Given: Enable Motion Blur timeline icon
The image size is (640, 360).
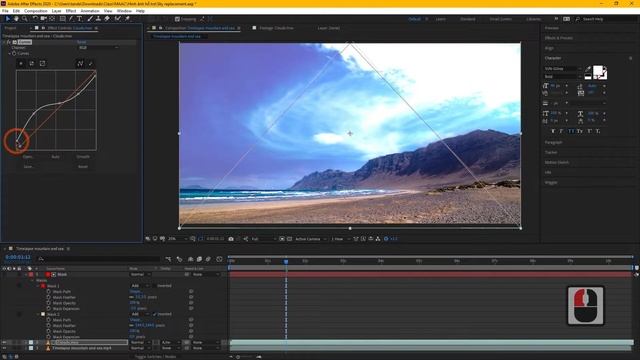Looking at the screenshot, I should [x=209, y=259].
